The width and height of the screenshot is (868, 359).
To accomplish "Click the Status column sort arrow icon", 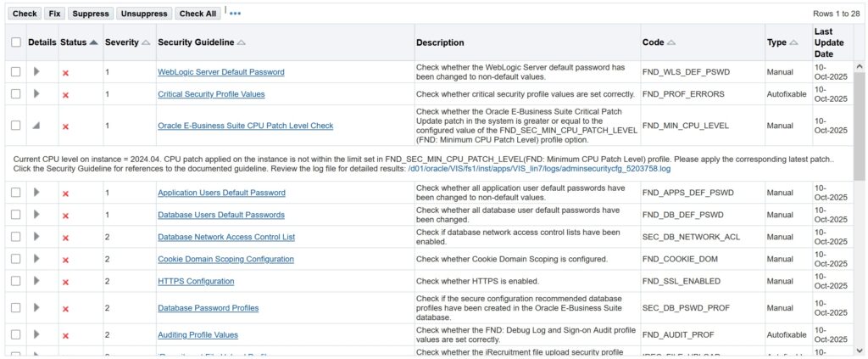I will (93, 42).
